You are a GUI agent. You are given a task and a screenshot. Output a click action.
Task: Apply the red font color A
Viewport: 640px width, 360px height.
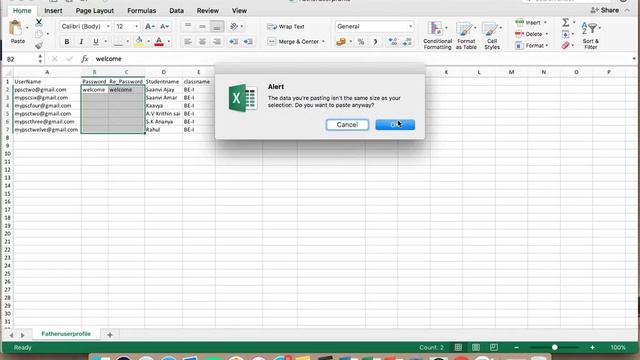(x=159, y=41)
